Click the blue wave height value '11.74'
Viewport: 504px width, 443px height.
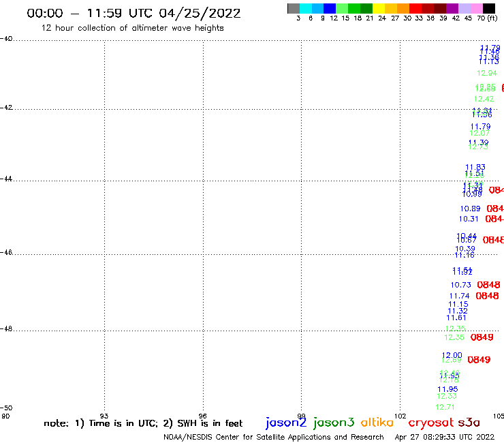459,296
